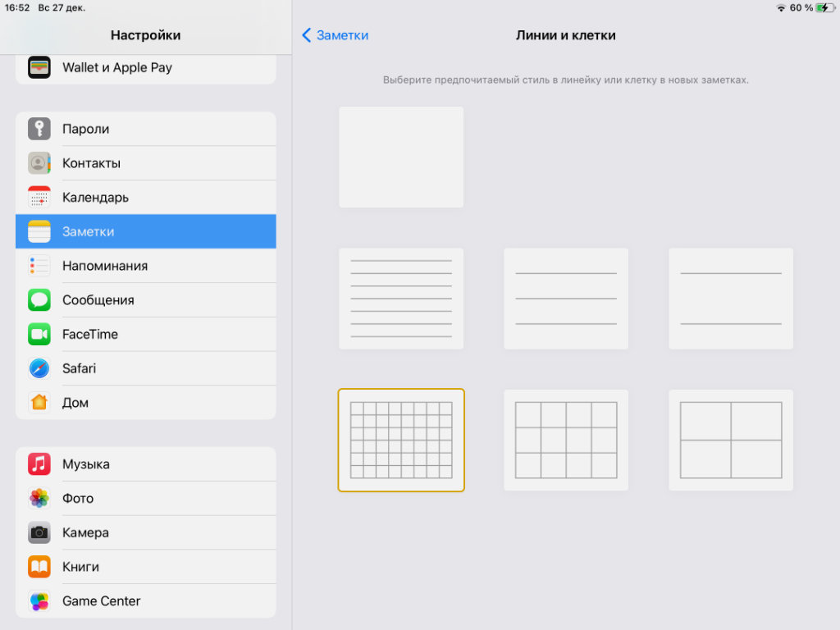Tap the battery charging icon
This screenshot has height=630, width=840.
[x=825, y=8]
